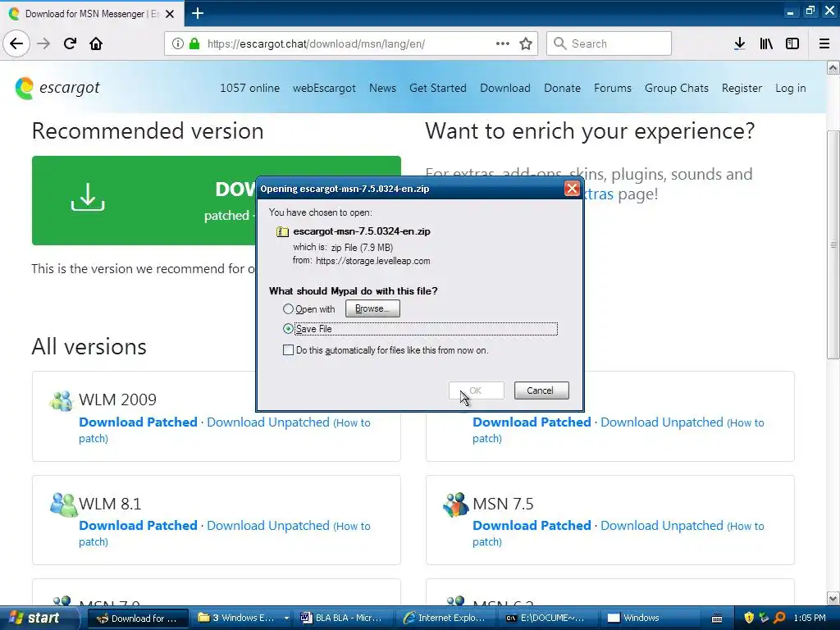This screenshot has height=630, width=840.
Task: Switch to the Windows taskbar item
Action: coord(651,618)
